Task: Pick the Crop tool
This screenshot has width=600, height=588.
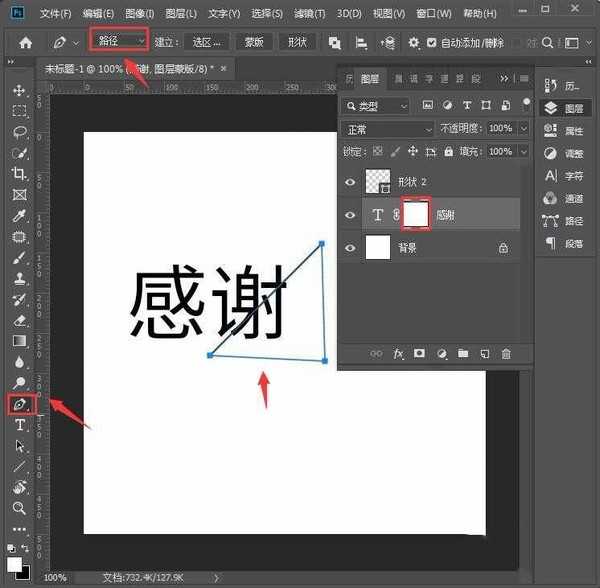Action: pos(19,174)
